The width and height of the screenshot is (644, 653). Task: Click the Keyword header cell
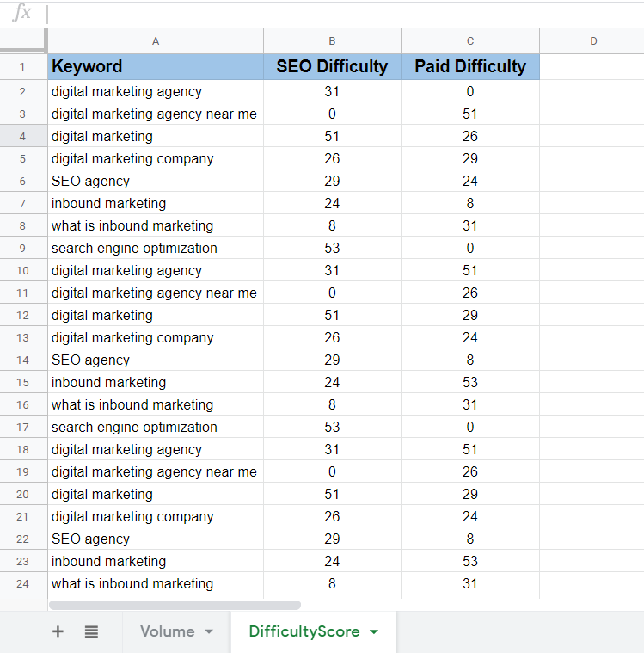(x=156, y=66)
